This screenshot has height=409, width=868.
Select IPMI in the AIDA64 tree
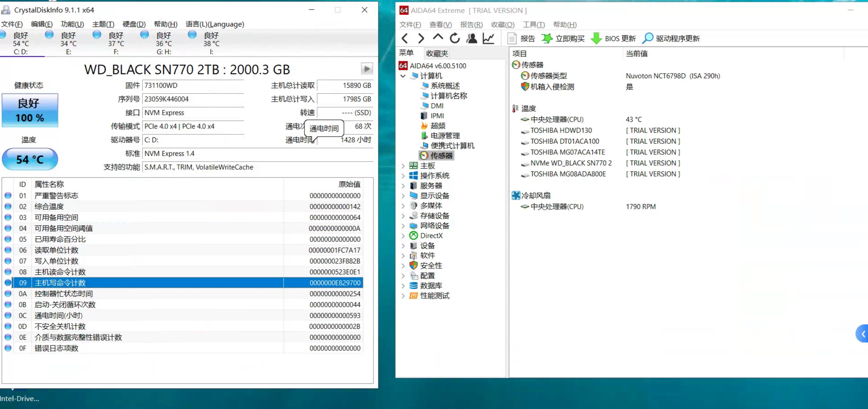[432, 116]
